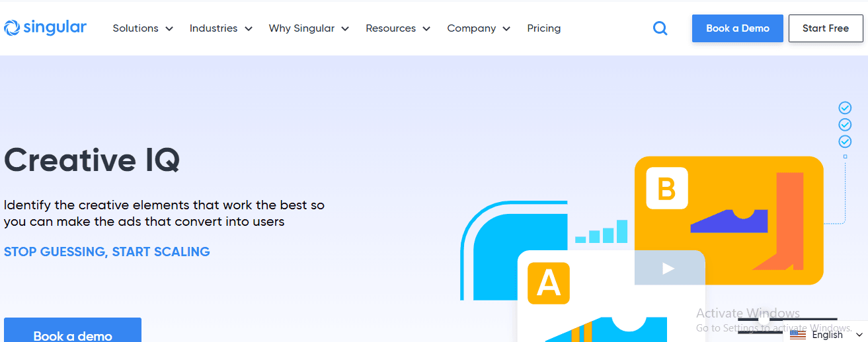Expand the Industries menu chevron
The width and height of the screenshot is (868, 342).
click(249, 29)
